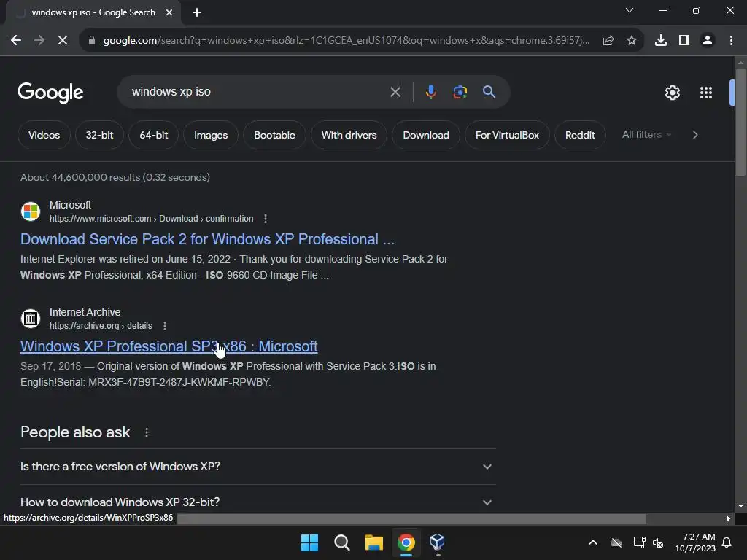Open VirtualBox from the taskbar
747x560 pixels.
coord(438,542)
